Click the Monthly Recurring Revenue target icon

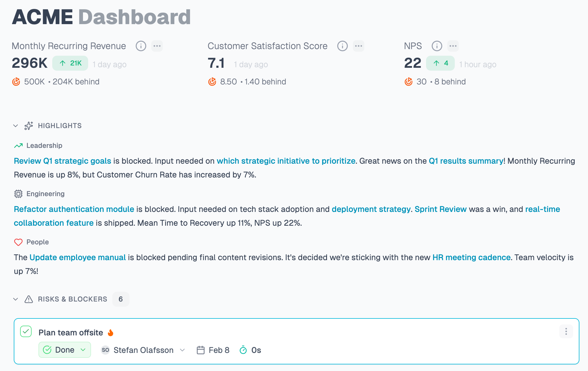click(x=16, y=82)
